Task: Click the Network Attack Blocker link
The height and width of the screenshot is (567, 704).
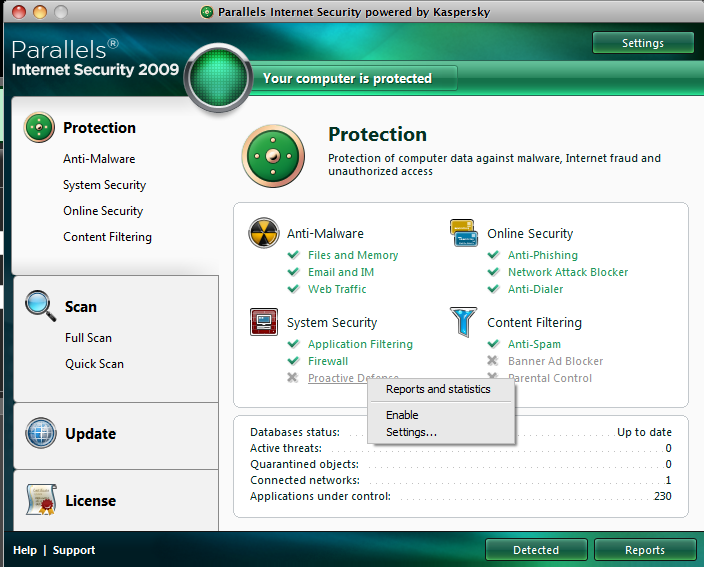Action: 568,272
